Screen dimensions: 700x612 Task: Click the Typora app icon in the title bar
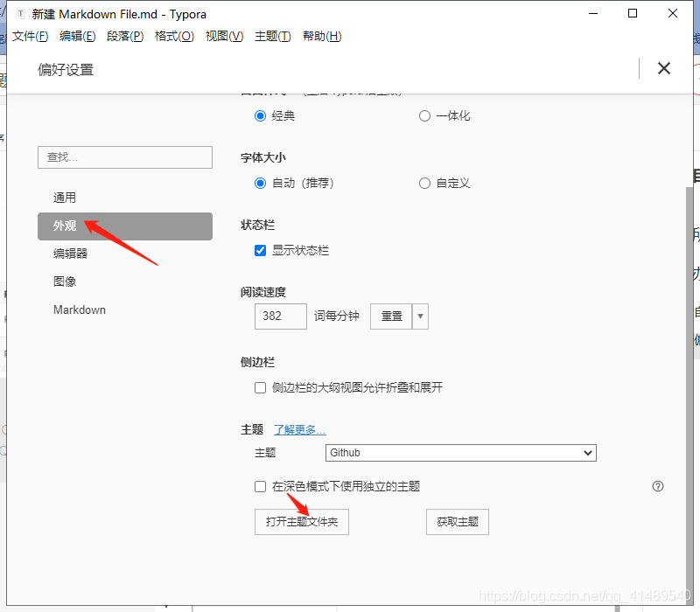pyautogui.click(x=20, y=14)
